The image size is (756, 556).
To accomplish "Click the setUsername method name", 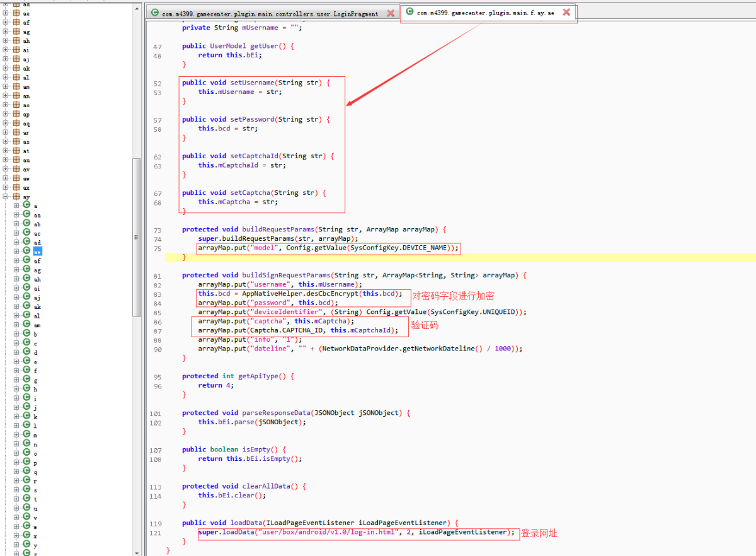I will point(252,83).
